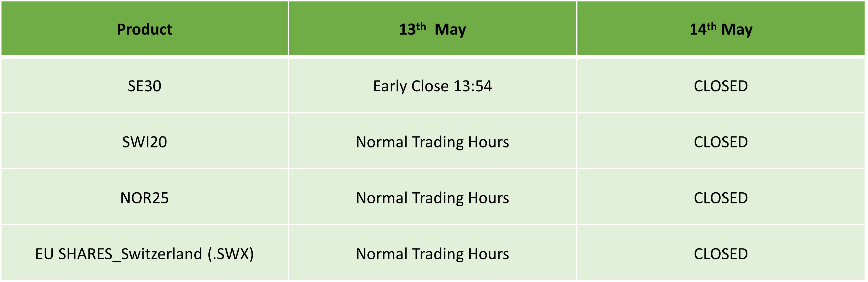Click the Product column header

[144, 29]
